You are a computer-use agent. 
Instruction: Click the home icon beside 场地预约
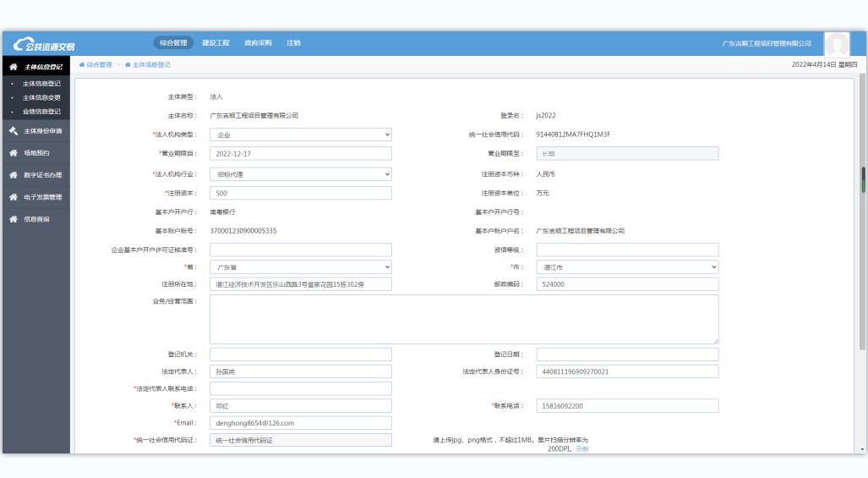14,153
